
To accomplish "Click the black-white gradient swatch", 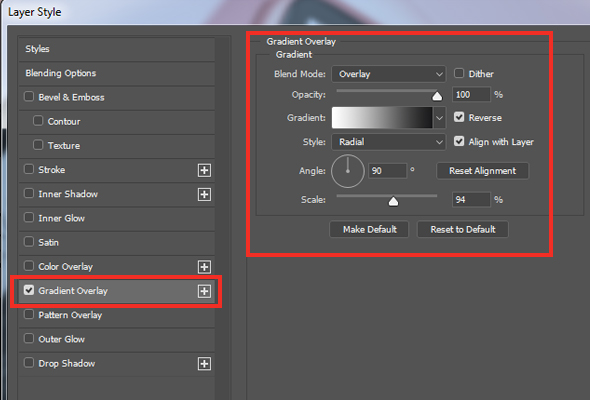I will 382,118.
